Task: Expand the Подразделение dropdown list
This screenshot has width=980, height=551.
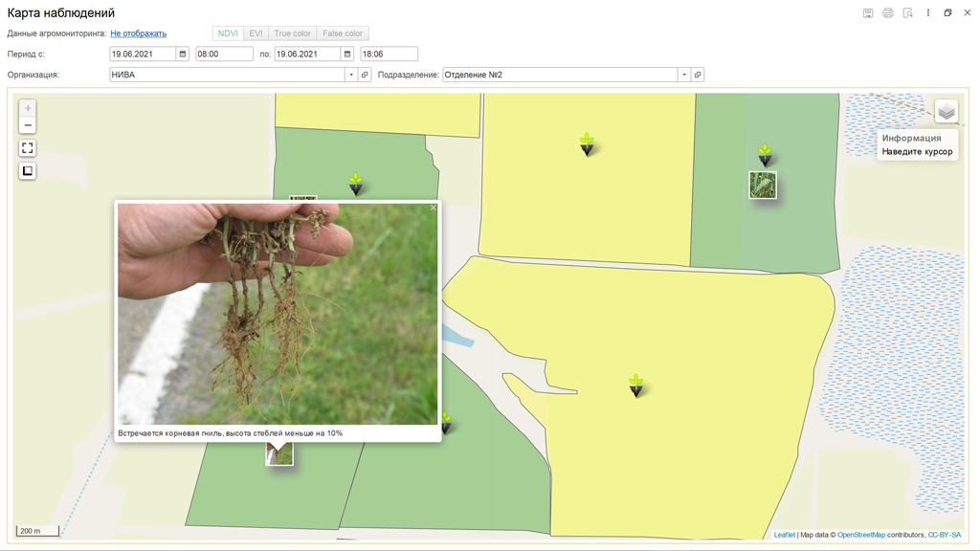Action: [683, 75]
